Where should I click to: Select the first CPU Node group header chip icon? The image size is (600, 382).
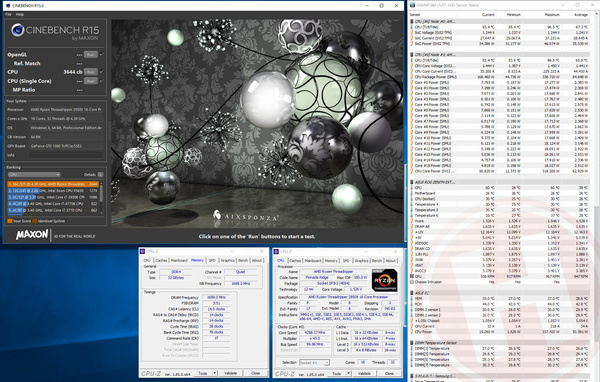point(412,22)
